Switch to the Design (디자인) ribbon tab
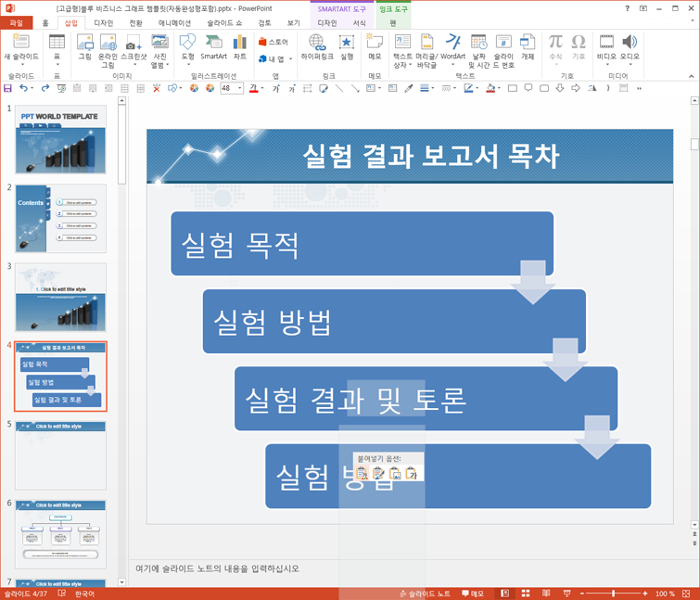 (104, 23)
